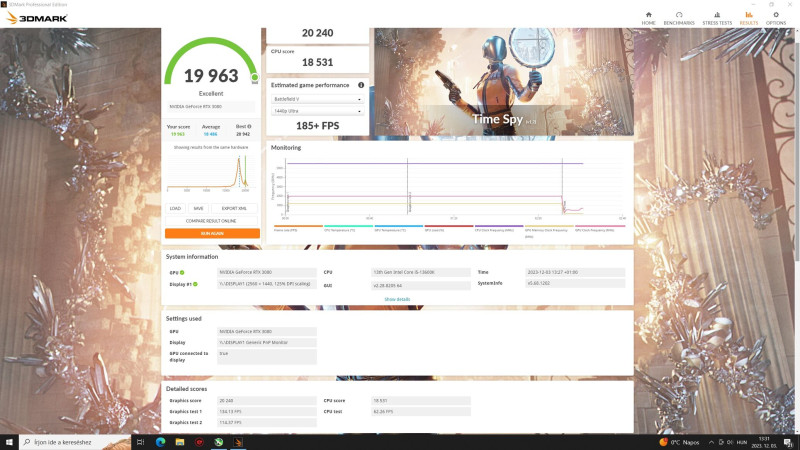
Task: Show estimated game performance info icon
Action: (361, 85)
